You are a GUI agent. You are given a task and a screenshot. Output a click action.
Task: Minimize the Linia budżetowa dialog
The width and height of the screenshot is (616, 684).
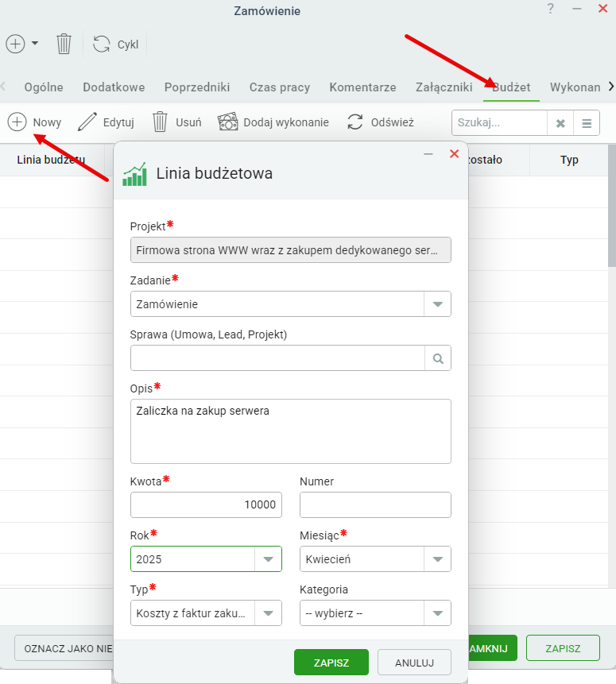coord(428,154)
